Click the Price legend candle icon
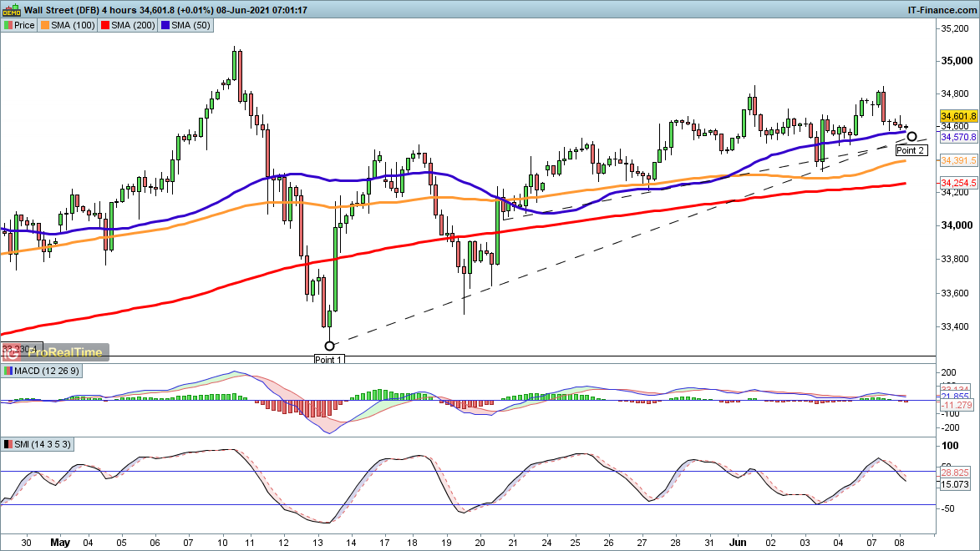The width and height of the screenshot is (980, 551). pos(8,25)
